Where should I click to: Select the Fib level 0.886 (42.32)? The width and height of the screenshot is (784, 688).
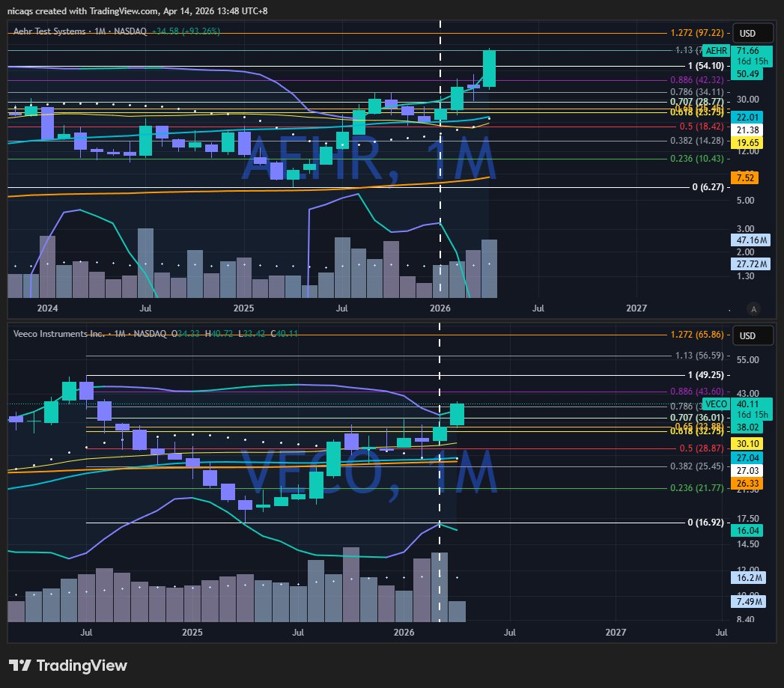(697, 80)
